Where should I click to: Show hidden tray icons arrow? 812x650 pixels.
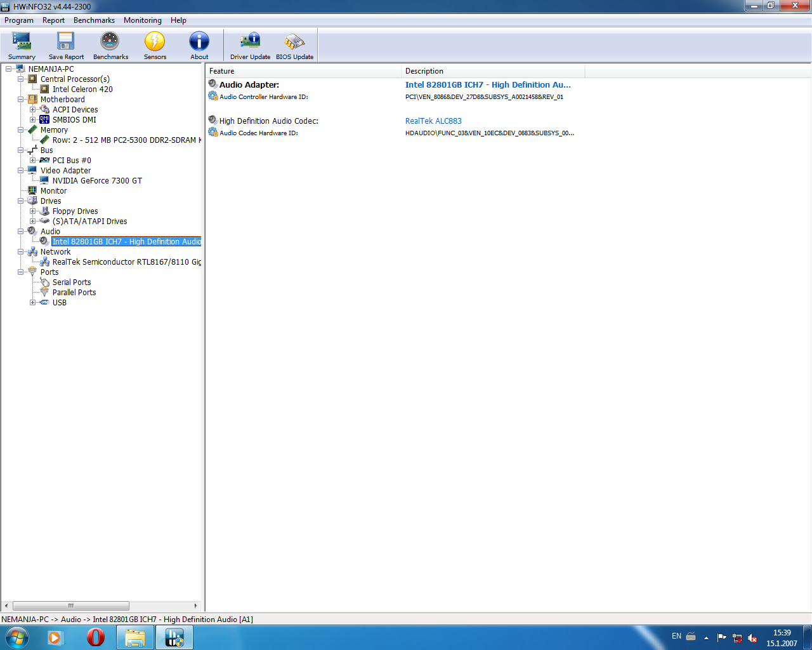706,638
